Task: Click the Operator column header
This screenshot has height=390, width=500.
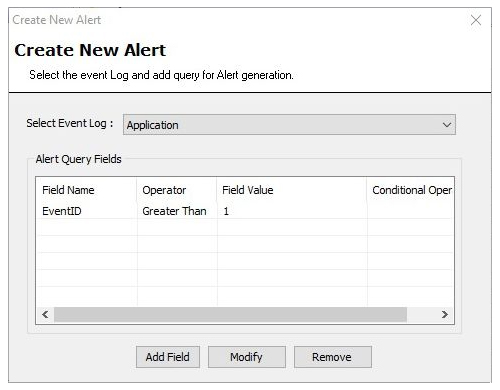Action: click(x=177, y=190)
